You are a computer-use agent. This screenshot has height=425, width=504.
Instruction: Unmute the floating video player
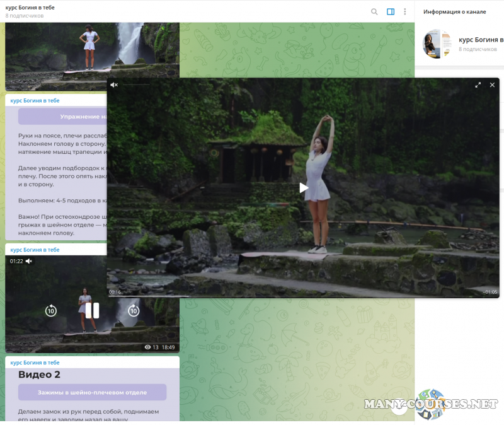(x=114, y=84)
